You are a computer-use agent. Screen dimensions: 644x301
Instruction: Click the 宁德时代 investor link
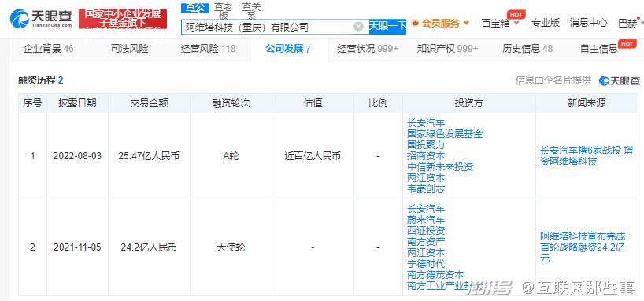point(426,264)
